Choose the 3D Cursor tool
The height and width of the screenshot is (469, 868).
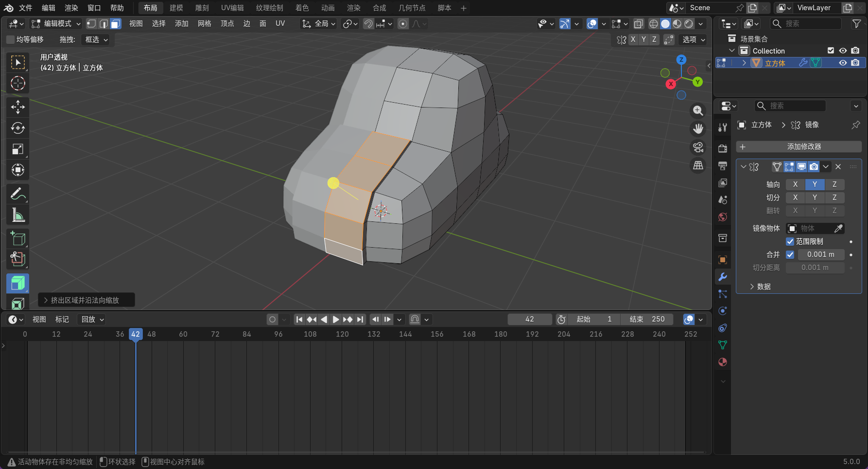(x=18, y=83)
